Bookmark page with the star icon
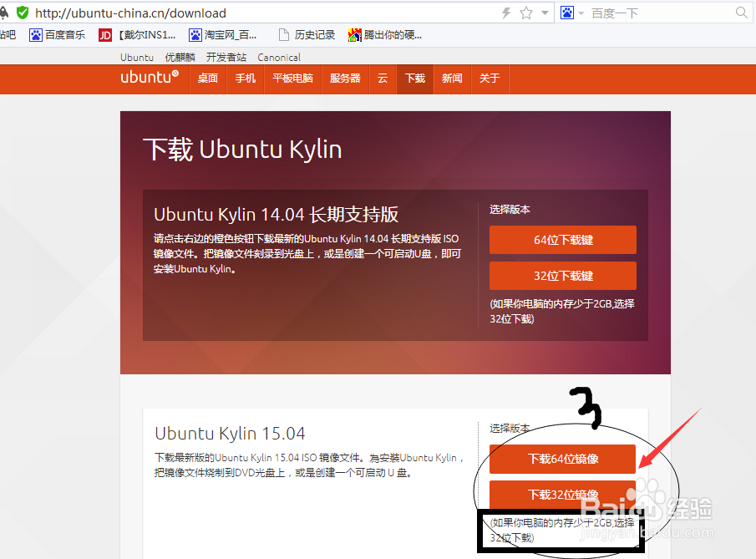This screenshot has height=559, width=756. click(x=526, y=13)
